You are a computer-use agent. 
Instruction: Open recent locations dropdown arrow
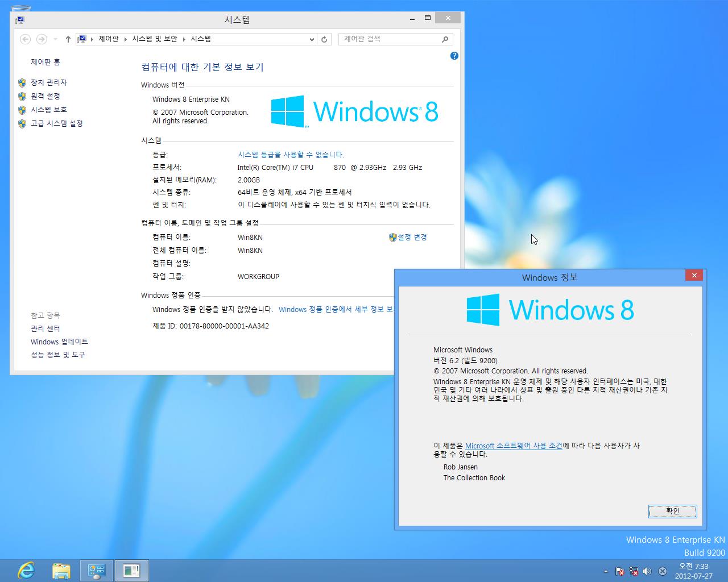[x=55, y=39]
